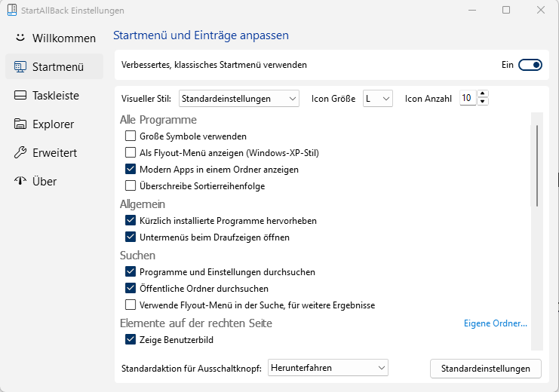Turn off the classic start menu toggle
559x392 pixels.
click(x=530, y=66)
